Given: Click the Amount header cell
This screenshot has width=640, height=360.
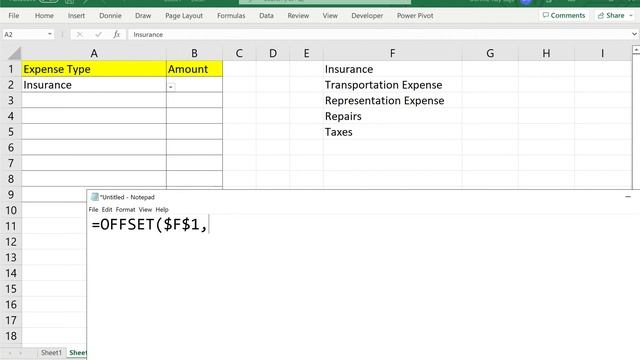Looking at the screenshot, I should (x=194, y=69).
